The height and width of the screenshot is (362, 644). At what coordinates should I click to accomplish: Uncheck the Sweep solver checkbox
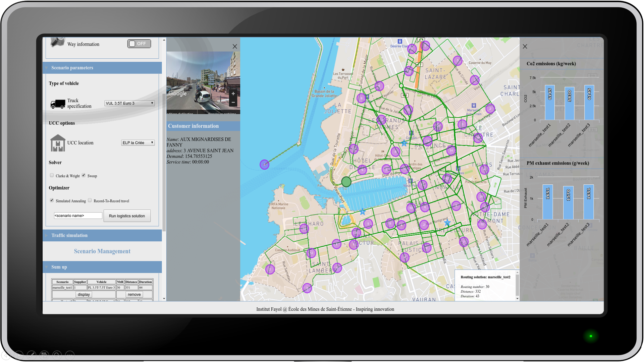click(x=84, y=175)
